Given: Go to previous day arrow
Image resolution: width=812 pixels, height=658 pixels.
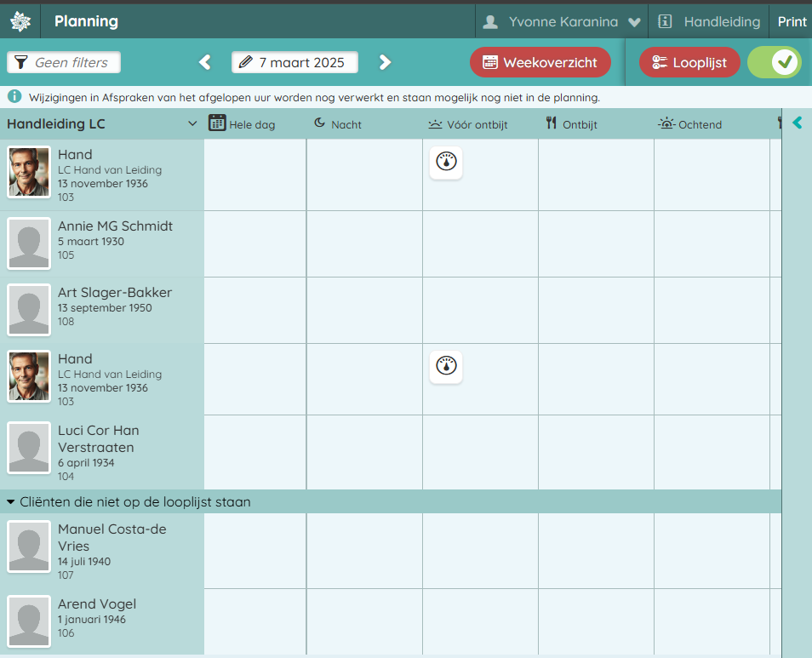Looking at the screenshot, I should point(204,62).
